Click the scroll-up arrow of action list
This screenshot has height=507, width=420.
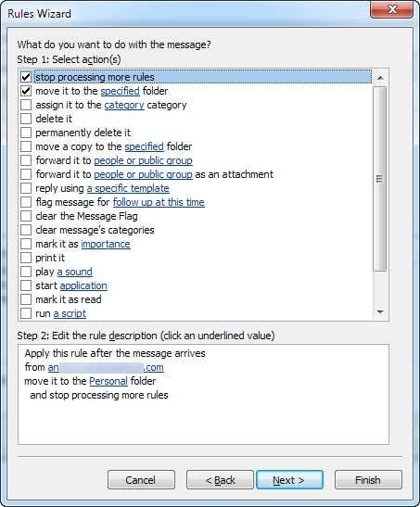(x=380, y=78)
